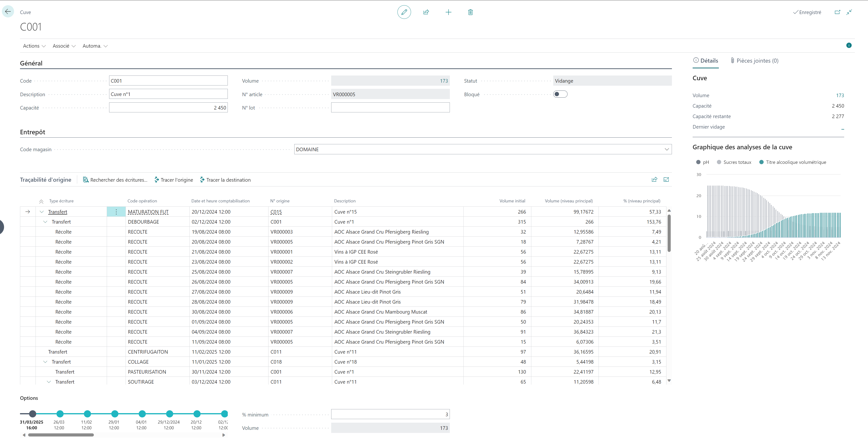Click the Rechercher des écritures button
The height and width of the screenshot is (441, 868).
click(x=115, y=180)
